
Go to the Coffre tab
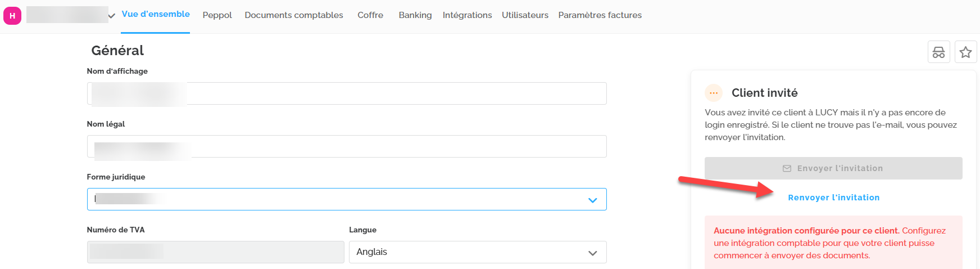[370, 15]
